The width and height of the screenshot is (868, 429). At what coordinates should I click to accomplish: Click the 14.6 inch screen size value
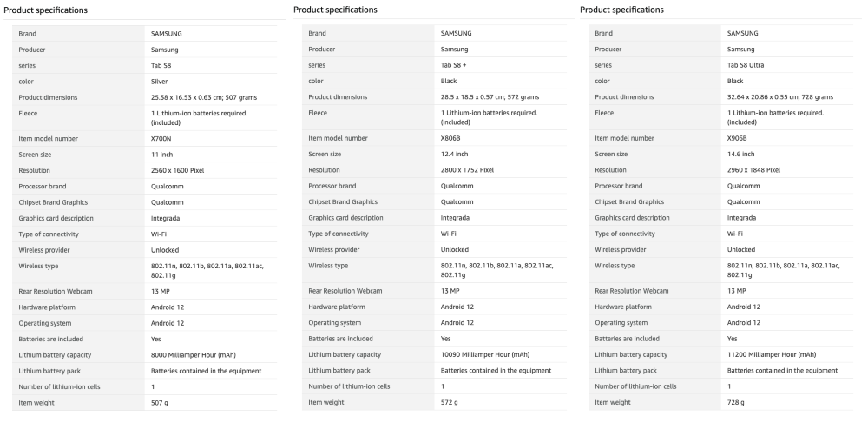pos(741,154)
